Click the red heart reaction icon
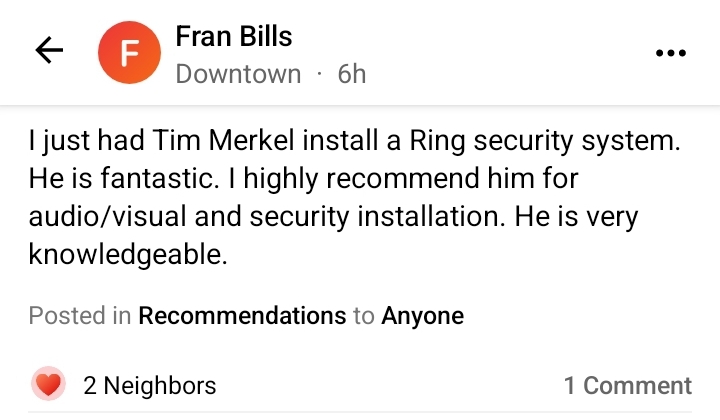 pyautogui.click(x=48, y=384)
